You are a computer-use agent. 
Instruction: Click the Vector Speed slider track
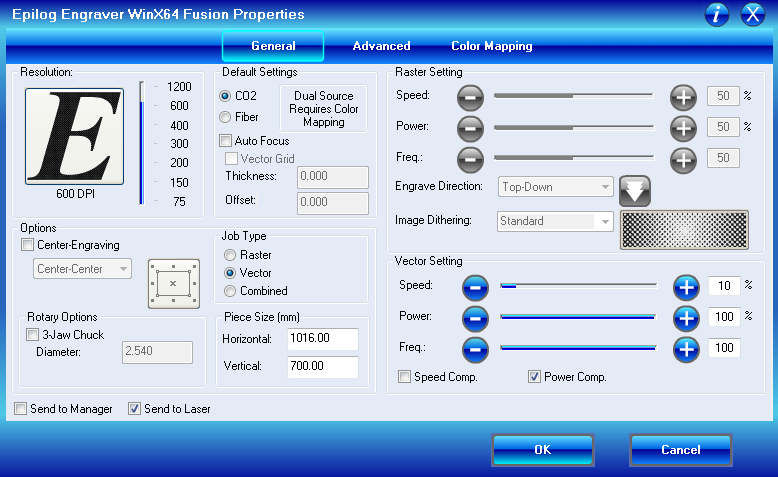coord(578,287)
